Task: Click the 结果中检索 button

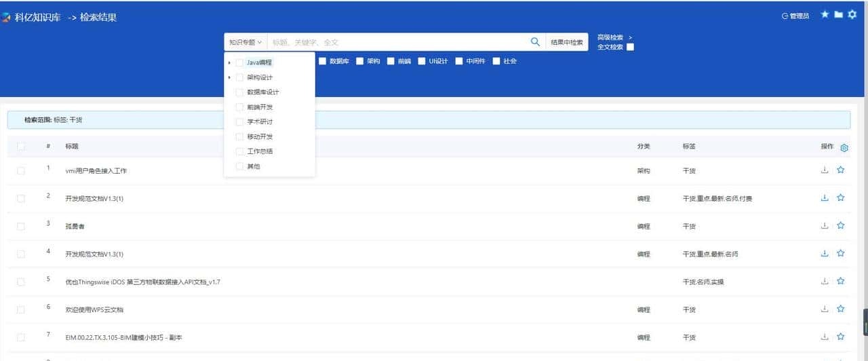Action: point(566,42)
